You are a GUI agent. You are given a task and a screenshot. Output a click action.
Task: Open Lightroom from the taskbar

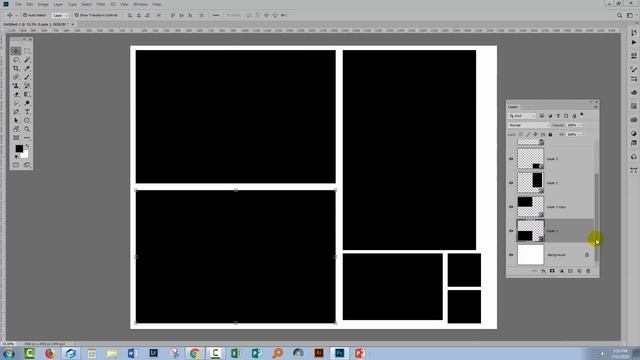[x=153, y=353]
